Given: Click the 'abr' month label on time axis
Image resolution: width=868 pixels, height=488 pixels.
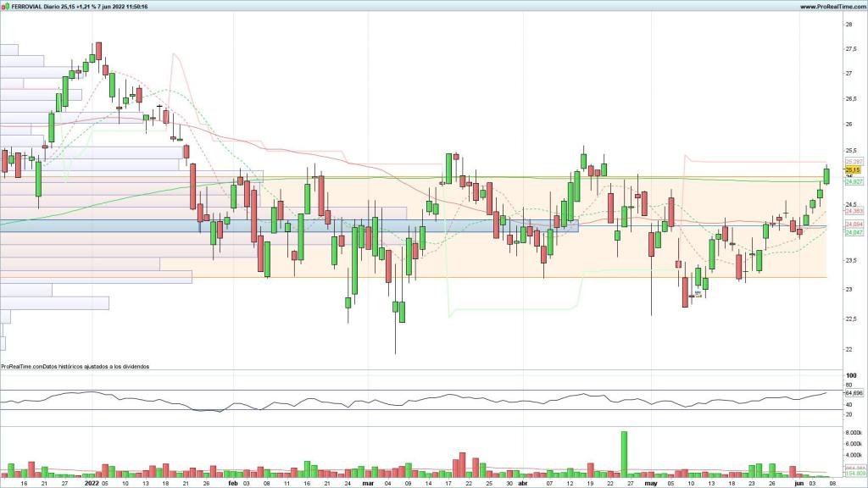Looking at the screenshot, I should tap(522, 482).
